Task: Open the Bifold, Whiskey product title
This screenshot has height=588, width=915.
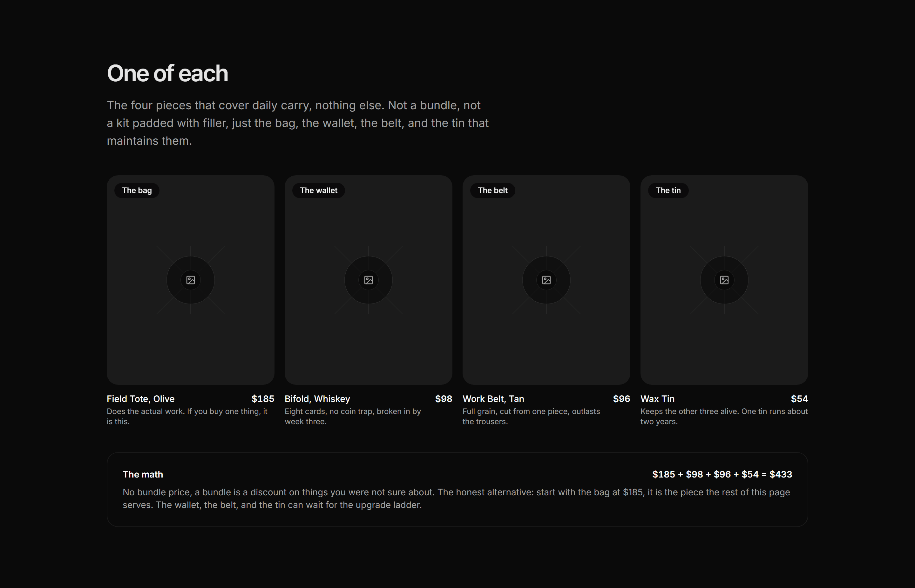Action: [317, 399]
